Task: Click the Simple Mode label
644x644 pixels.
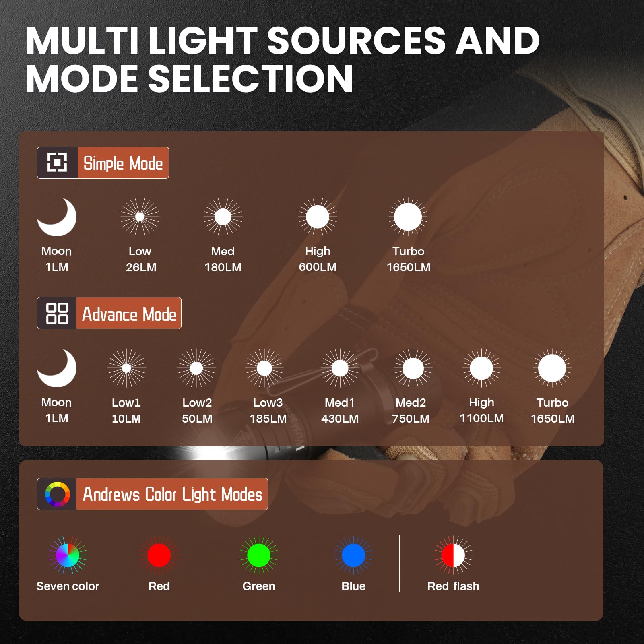Action: click(x=123, y=163)
